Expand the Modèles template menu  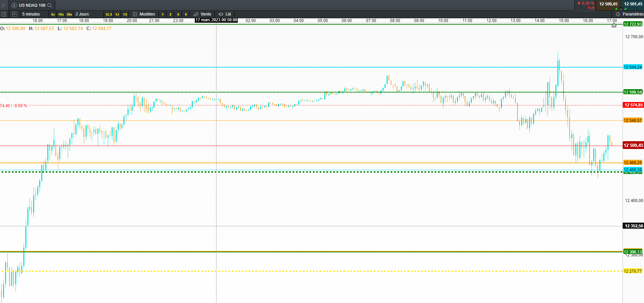[147, 14]
